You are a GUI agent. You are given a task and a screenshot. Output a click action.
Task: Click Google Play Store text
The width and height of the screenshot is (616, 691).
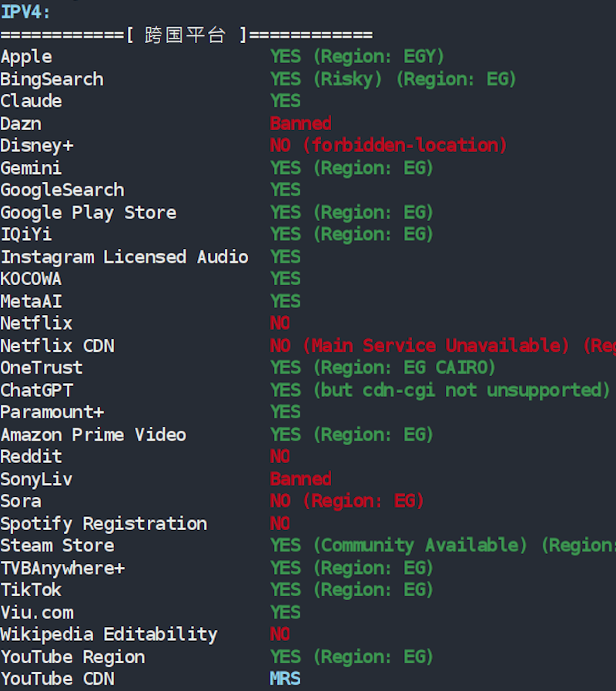[x=88, y=213]
